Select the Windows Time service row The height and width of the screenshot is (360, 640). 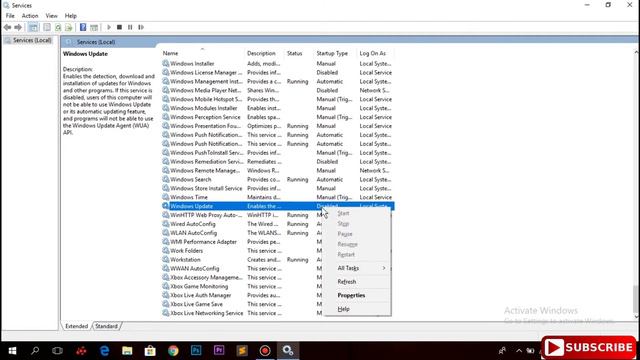click(278, 197)
